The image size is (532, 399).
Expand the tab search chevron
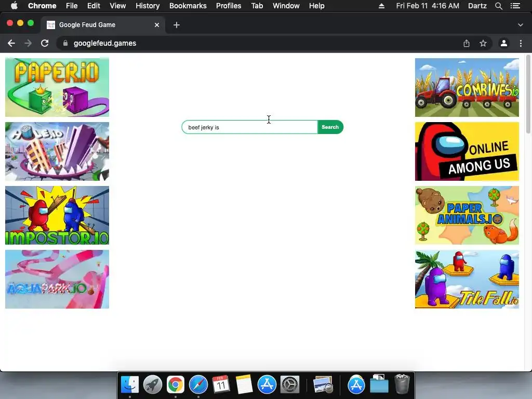coord(521,25)
